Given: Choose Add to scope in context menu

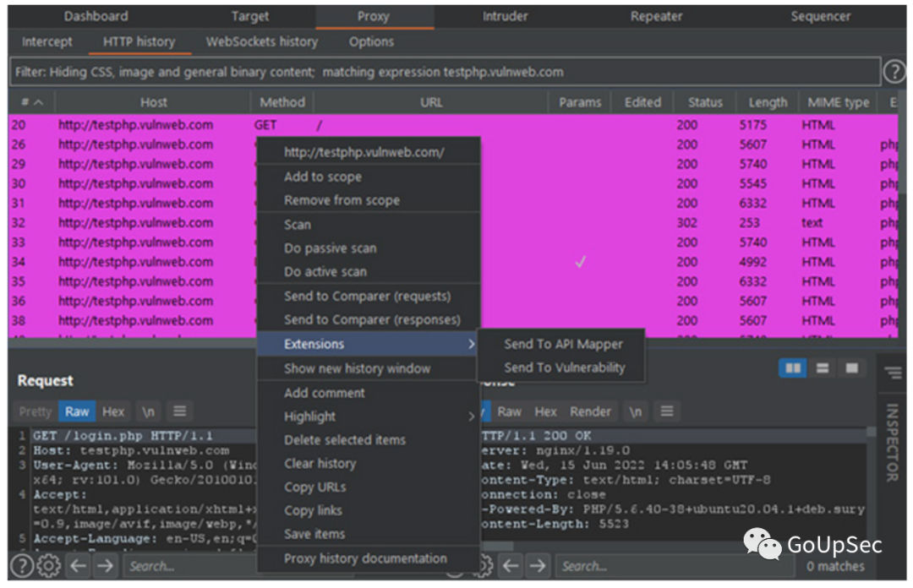Looking at the screenshot, I should tap(369, 177).
